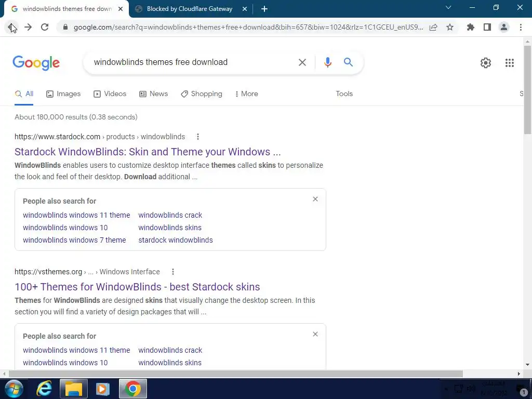
Task: Open the Google apps grid
Action: [509, 63]
